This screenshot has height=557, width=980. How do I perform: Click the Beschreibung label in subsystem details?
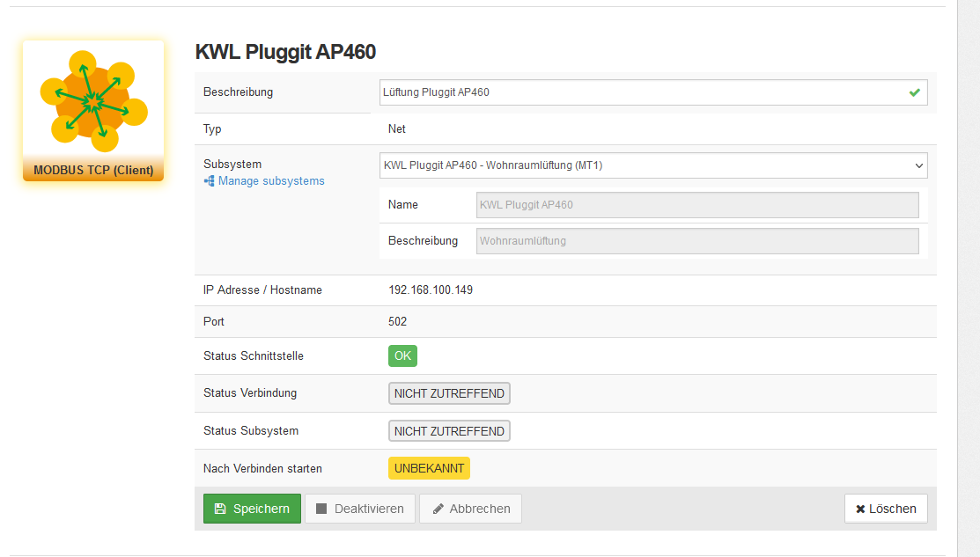pyautogui.click(x=424, y=241)
